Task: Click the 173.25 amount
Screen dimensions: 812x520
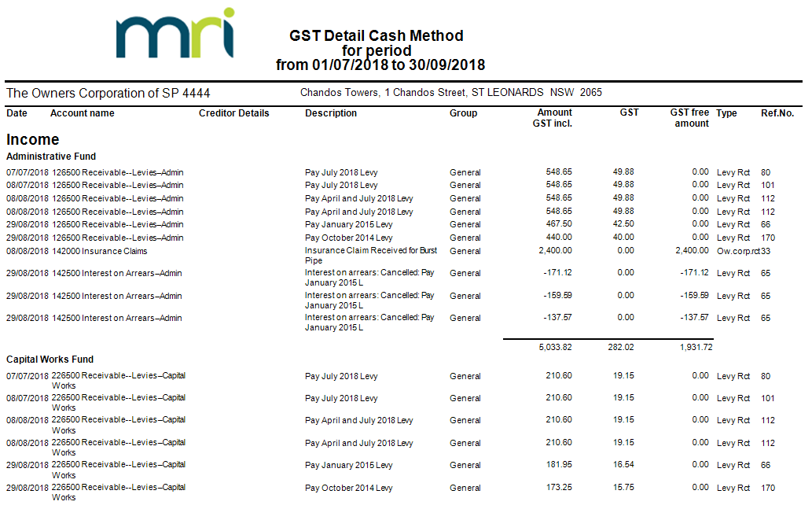Action: [x=559, y=487]
